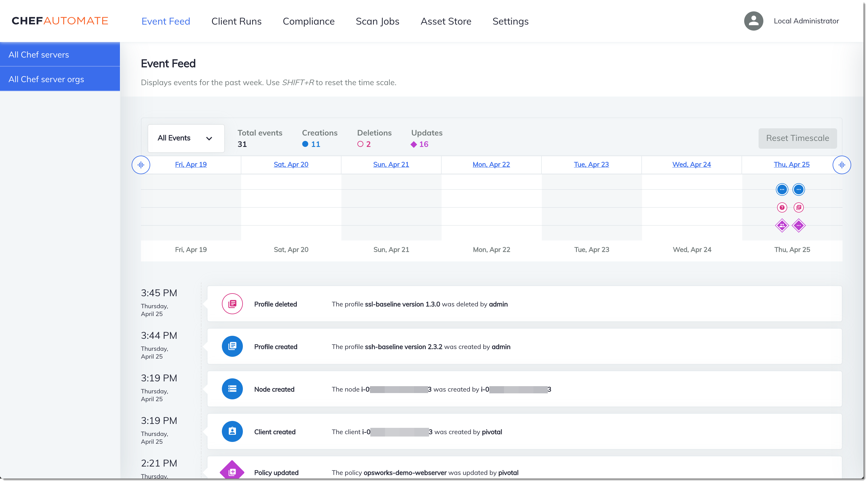Click the pink Deletions circle indicator

pyautogui.click(x=360, y=144)
